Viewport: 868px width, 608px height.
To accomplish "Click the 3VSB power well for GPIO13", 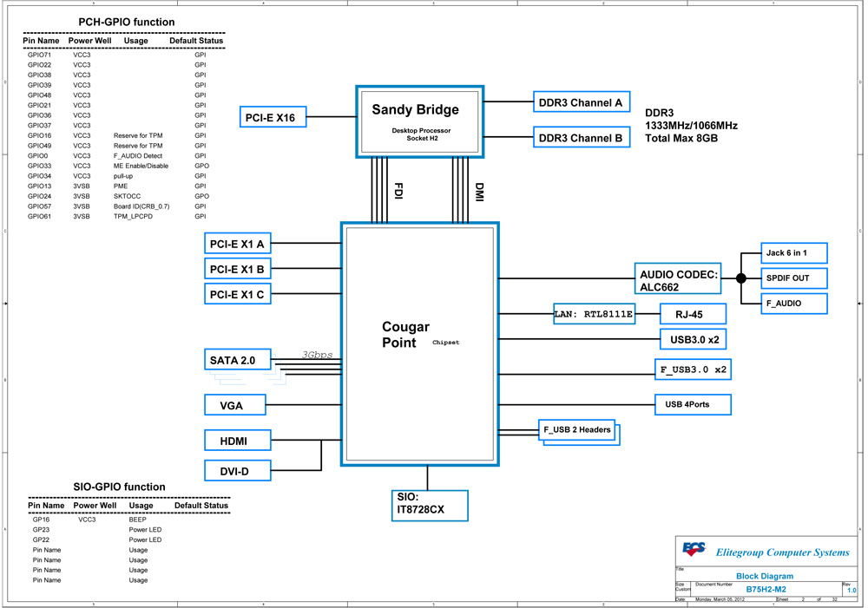I will 82,186.
